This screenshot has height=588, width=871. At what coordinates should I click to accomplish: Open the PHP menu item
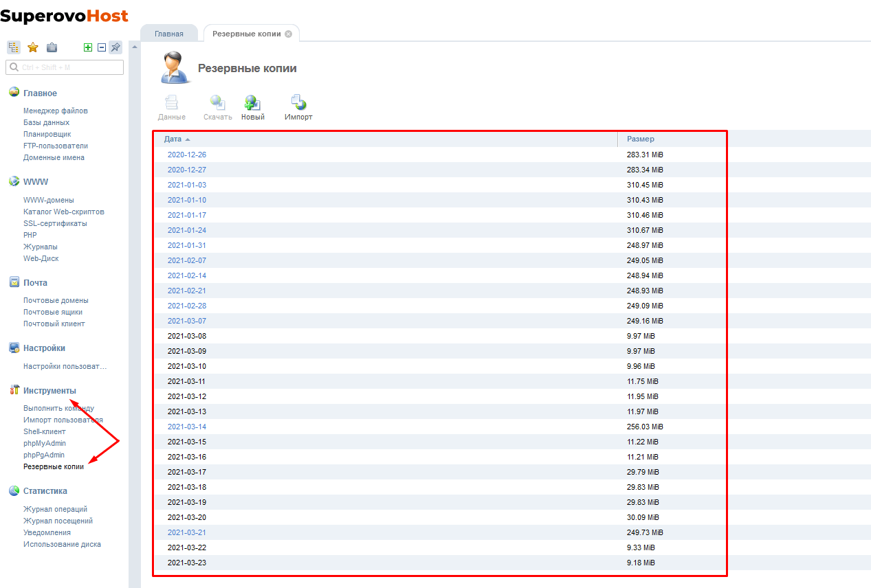tap(30, 235)
